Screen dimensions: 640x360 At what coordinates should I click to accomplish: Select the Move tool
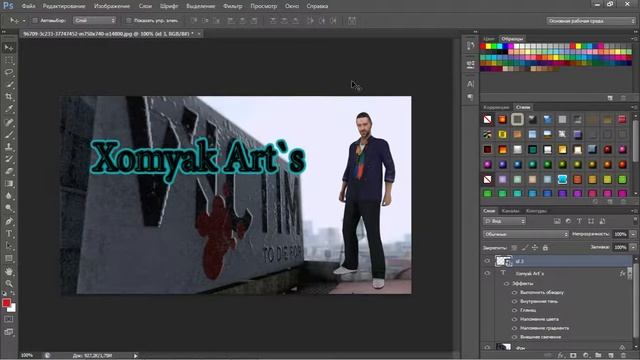click(x=9, y=48)
